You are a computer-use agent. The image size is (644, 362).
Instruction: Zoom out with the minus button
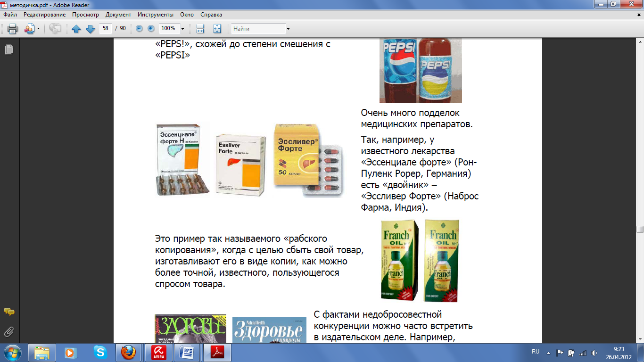click(139, 28)
